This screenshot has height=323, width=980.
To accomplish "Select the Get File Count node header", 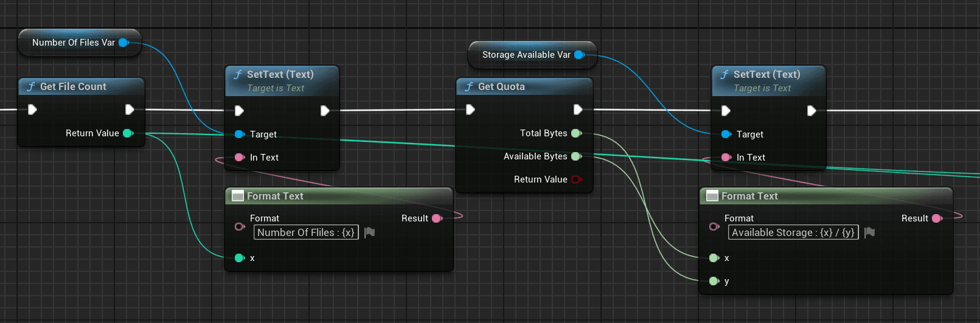I will point(82,86).
